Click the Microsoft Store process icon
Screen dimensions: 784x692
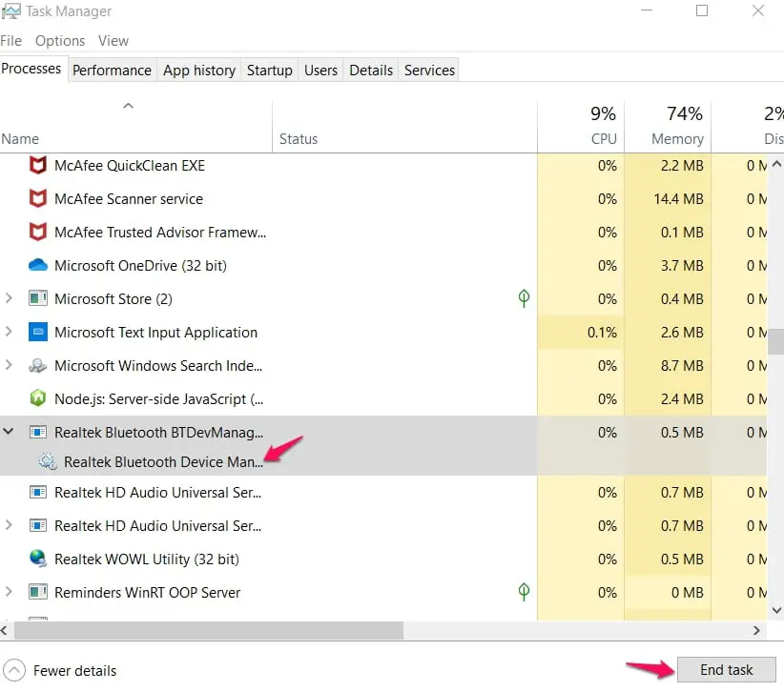(x=38, y=298)
